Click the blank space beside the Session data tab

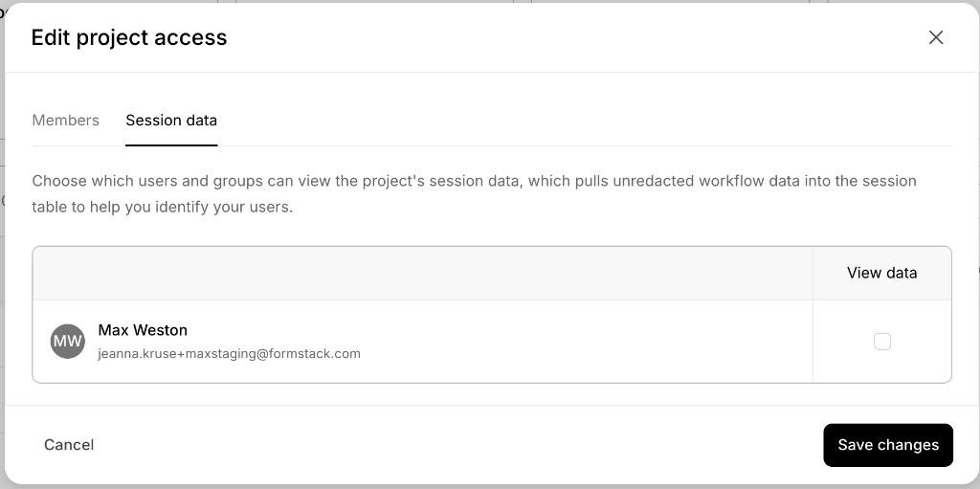click(x=585, y=120)
